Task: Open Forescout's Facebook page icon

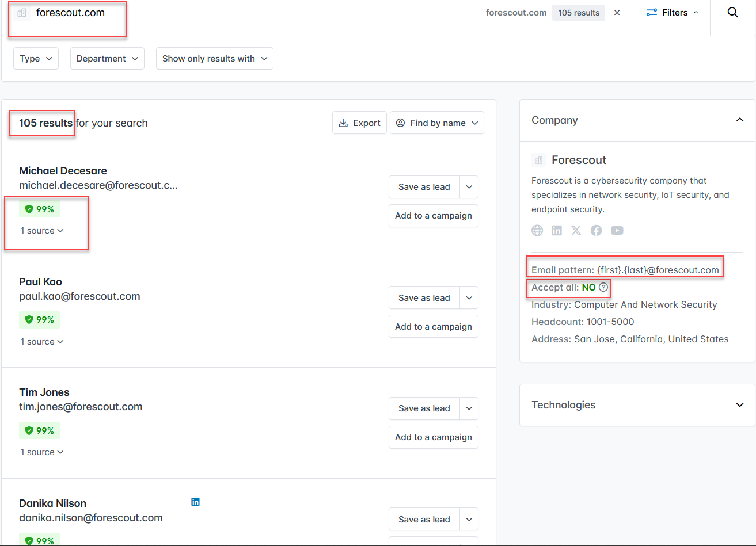Action: pyautogui.click(x=596, y=231)
